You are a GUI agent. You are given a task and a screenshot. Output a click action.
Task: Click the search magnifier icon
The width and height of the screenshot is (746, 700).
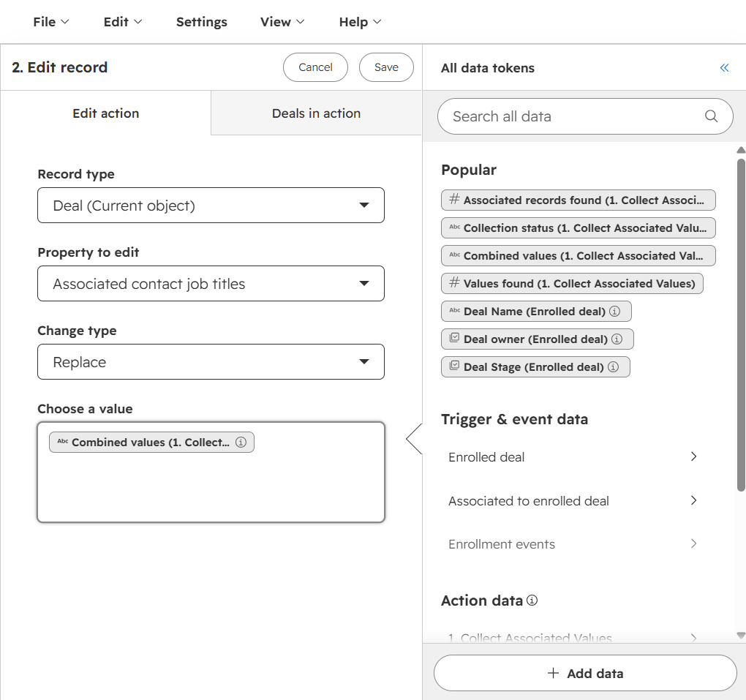point(712,116)
